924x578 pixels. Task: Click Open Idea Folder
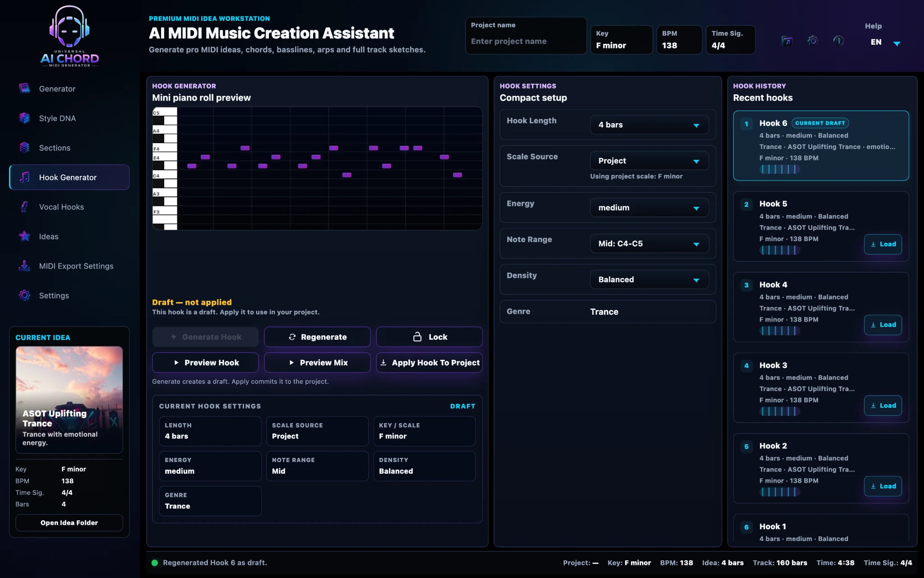[x=69, y=522]
